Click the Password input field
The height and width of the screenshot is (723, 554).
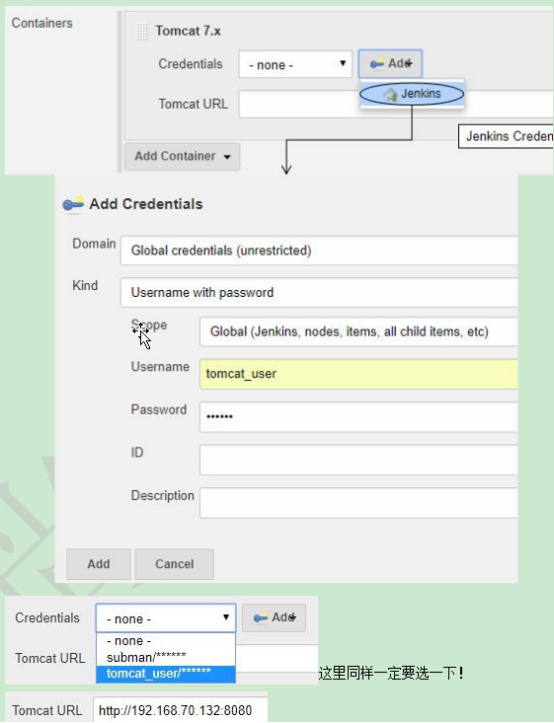pyautogui.click(x=358, y=417)
